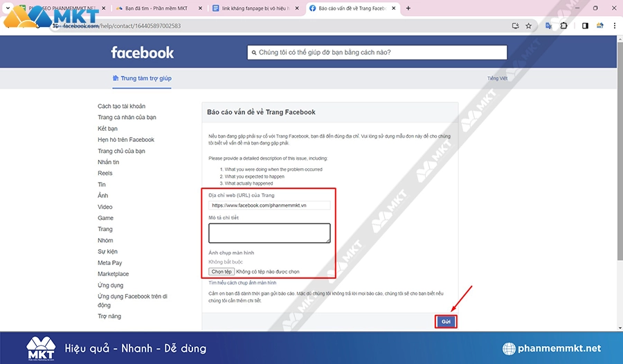Open 'Marketplace' help topic

pyautogui.click(x=114, y=274)
